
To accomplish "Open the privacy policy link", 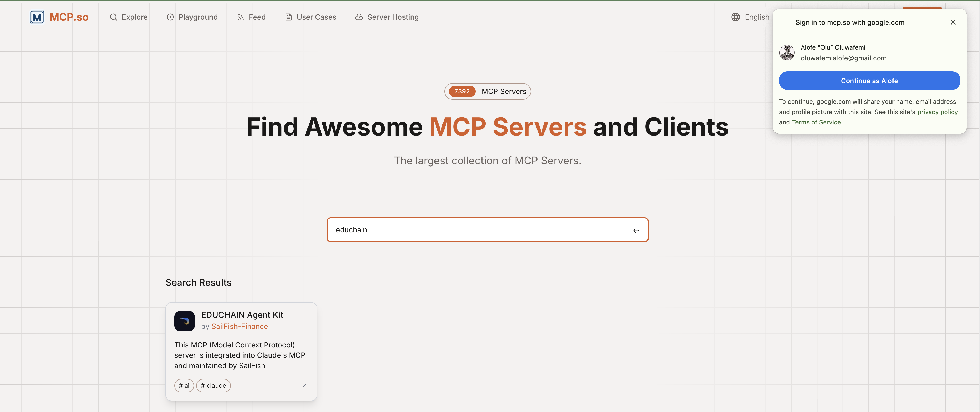I will [x=937, y=112].
